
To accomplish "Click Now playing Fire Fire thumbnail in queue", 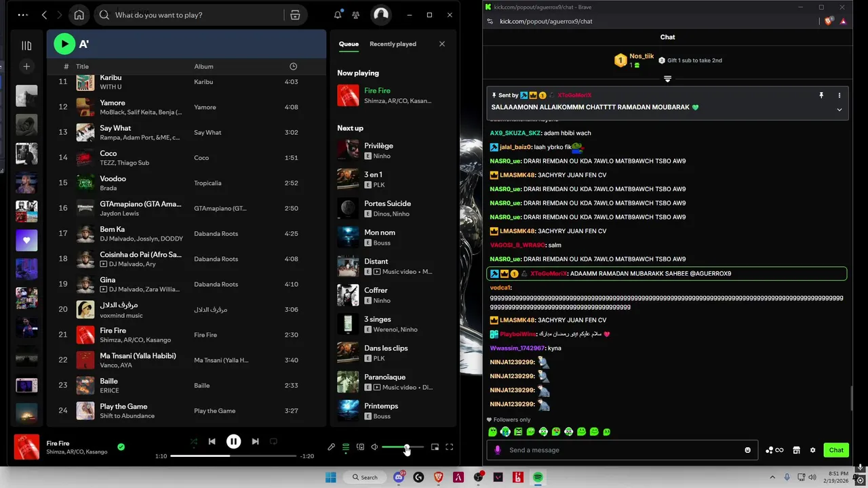I will click(x=348, y=96).
